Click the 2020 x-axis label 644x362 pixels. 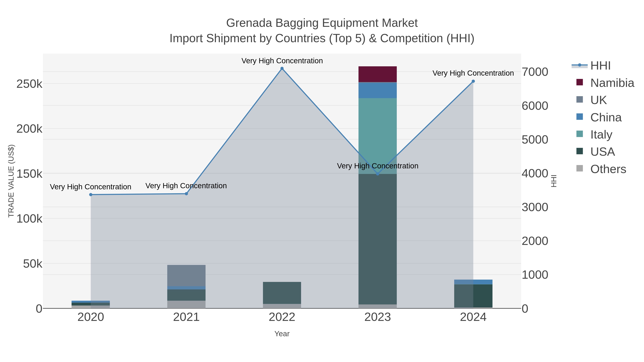coord(91,317)
